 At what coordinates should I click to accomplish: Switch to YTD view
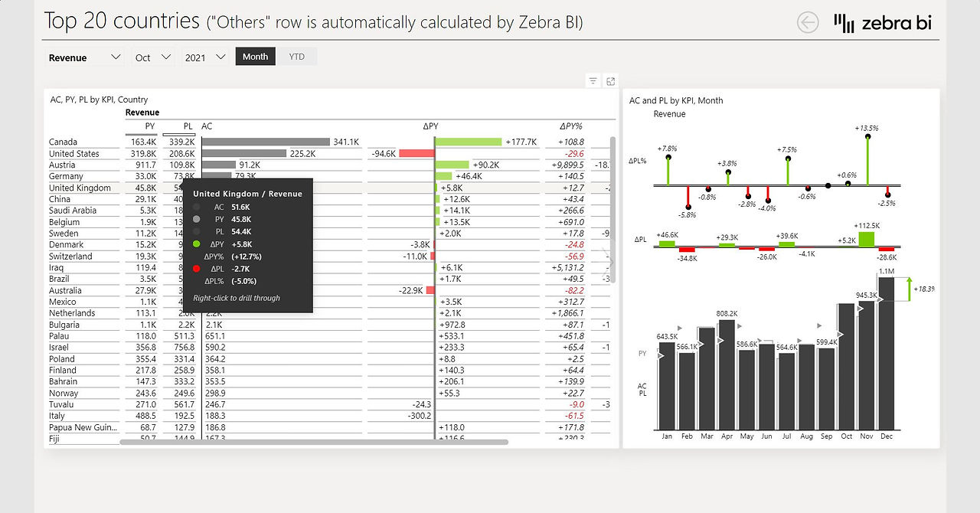coord(296,57)
